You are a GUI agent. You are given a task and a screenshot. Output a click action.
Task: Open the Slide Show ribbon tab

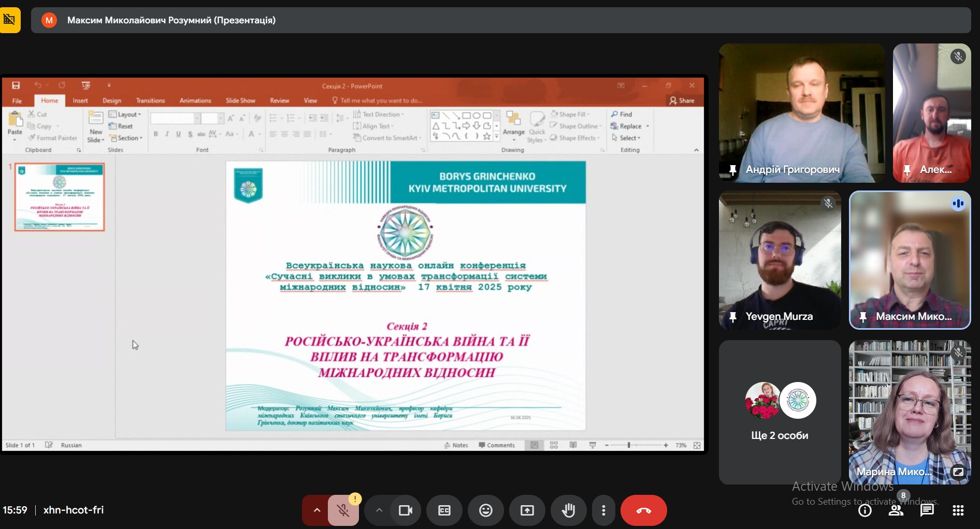click(x=240, y=100)
